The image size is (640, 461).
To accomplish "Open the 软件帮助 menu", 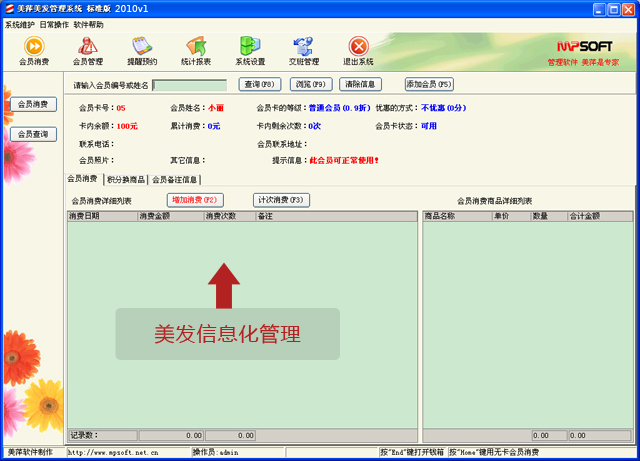I will coord(88,24).
